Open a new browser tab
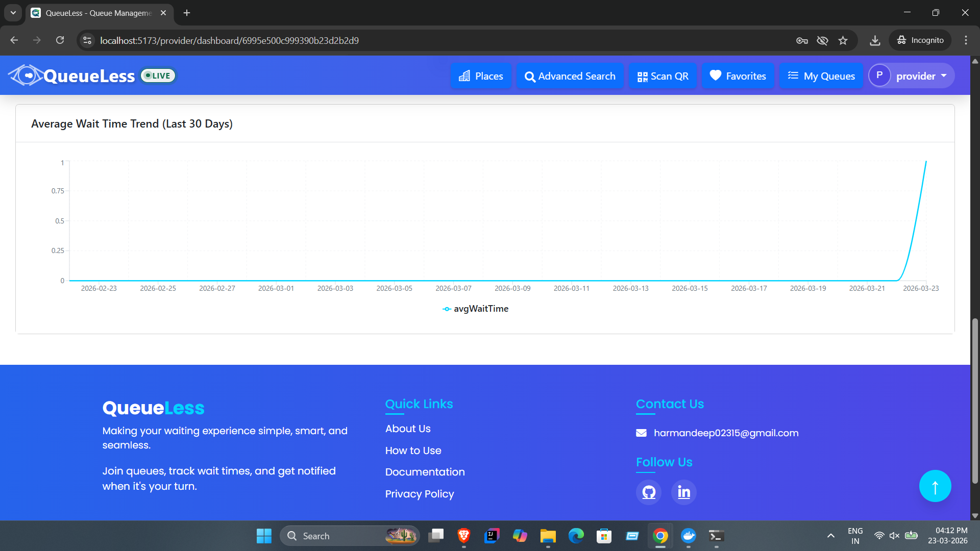 (187, 13)
